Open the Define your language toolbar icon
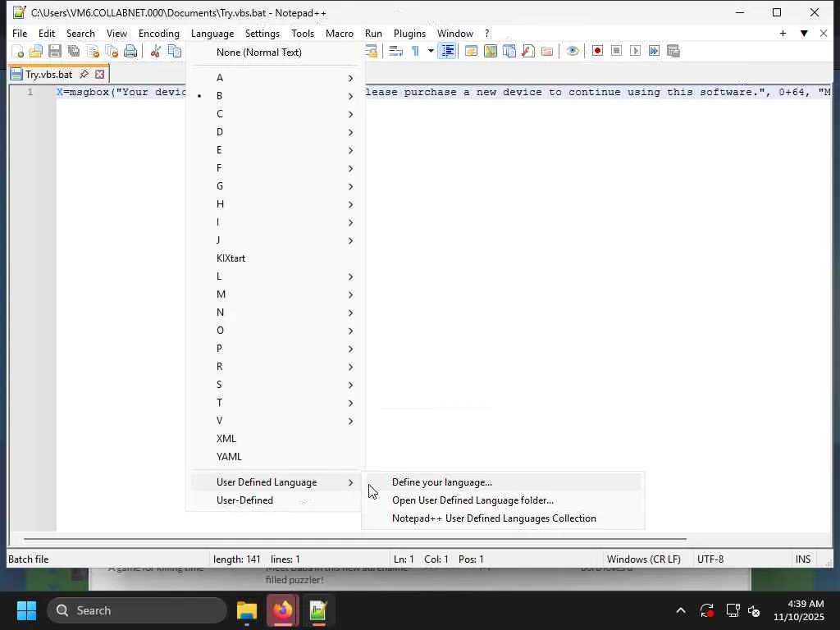 pos(471,51)
